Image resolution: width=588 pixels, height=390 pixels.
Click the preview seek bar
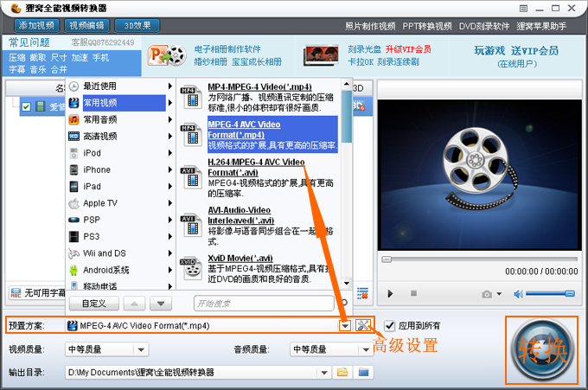click(x=480, y=259)
